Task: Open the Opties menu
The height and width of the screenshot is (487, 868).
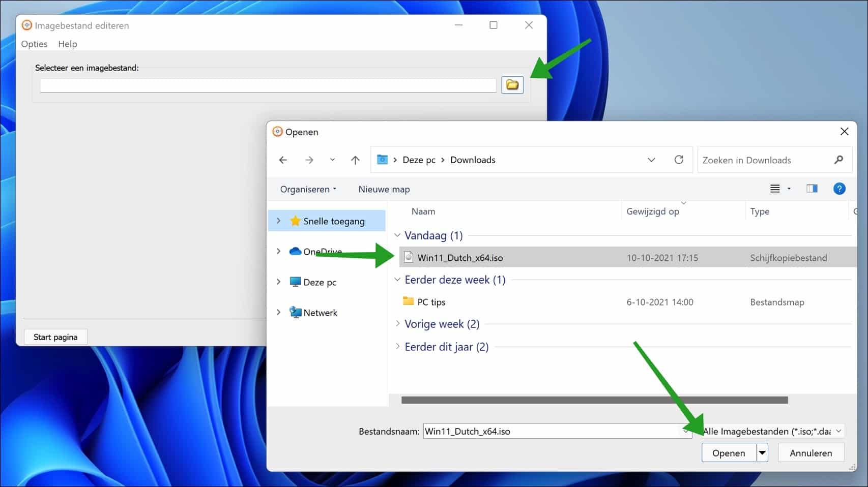Action: pyautogui.click(x=34, y=44)
